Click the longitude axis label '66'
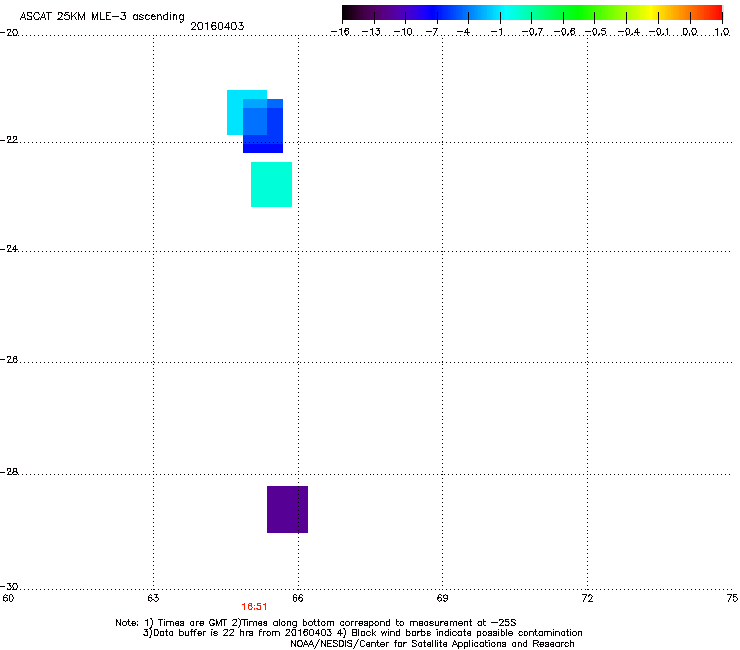The height and width of the screenshot is (650, 740). pos(298,599)
